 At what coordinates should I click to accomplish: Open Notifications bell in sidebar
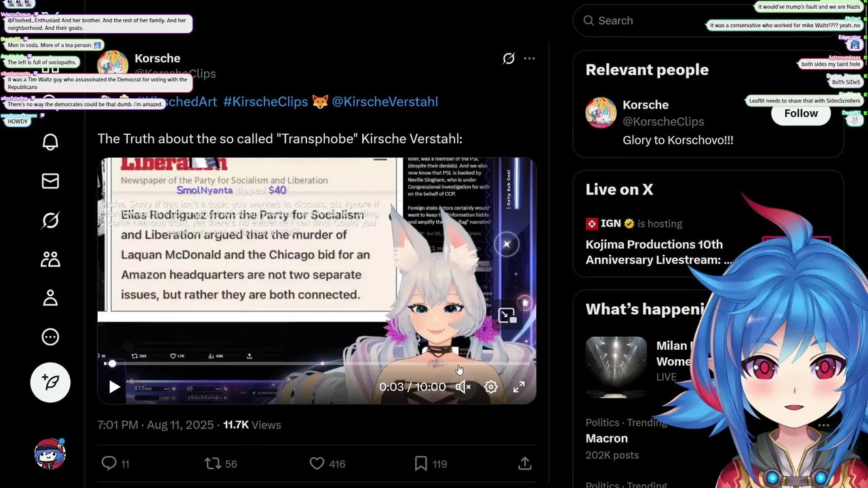click(x=50, y=142)
